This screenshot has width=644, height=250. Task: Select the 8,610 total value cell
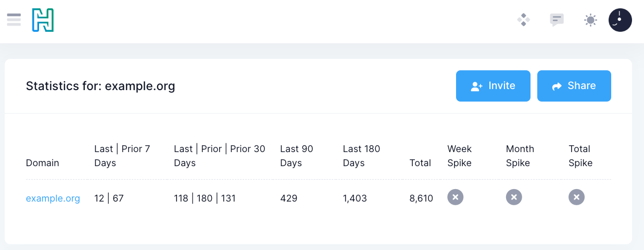tap(421, 198)
